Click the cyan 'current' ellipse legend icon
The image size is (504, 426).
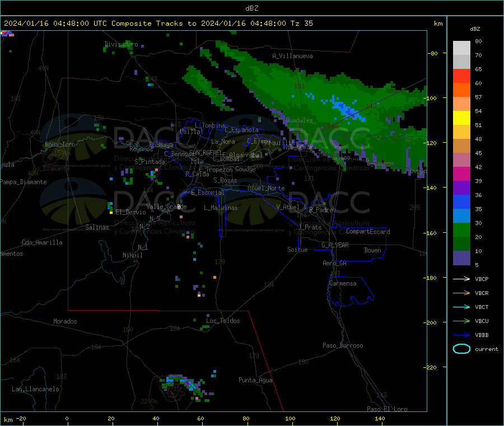click(461, 349)
